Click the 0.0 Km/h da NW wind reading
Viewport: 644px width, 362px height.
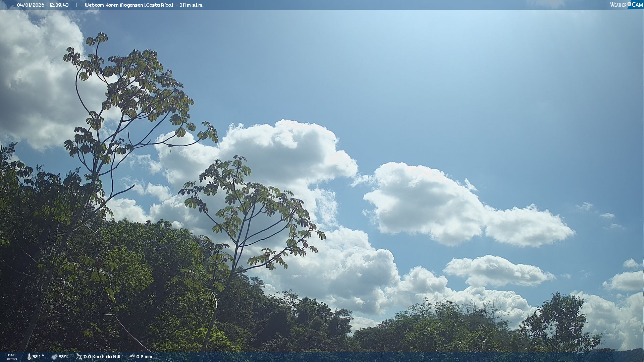pyautogui.click(x=102, y=357)
